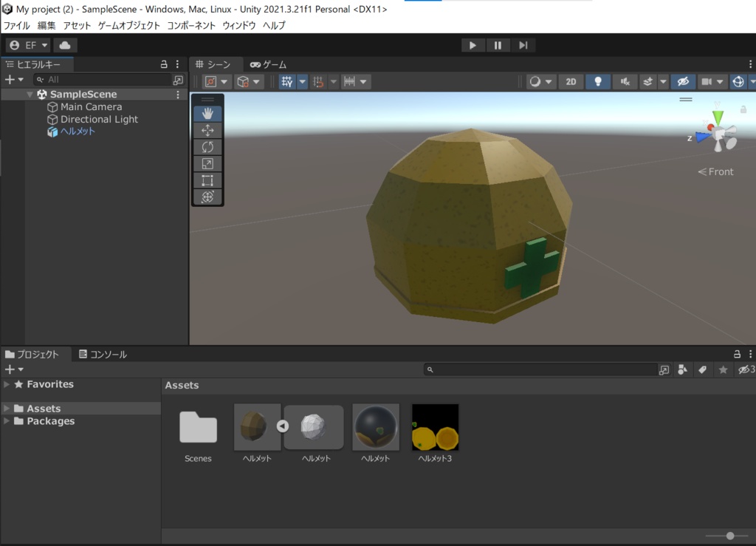Screen dimensions: 756x546
Task: Expand the SampleScene hierarchy
Action: (29, 94)
